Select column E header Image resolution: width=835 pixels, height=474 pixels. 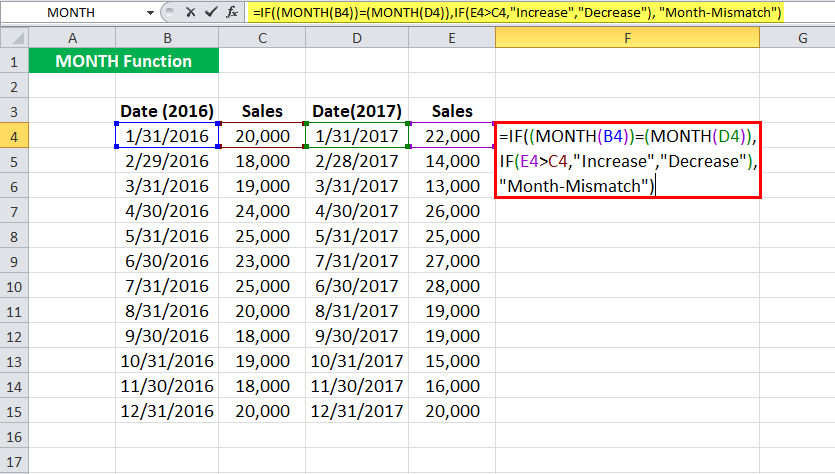tap(452, 38)
